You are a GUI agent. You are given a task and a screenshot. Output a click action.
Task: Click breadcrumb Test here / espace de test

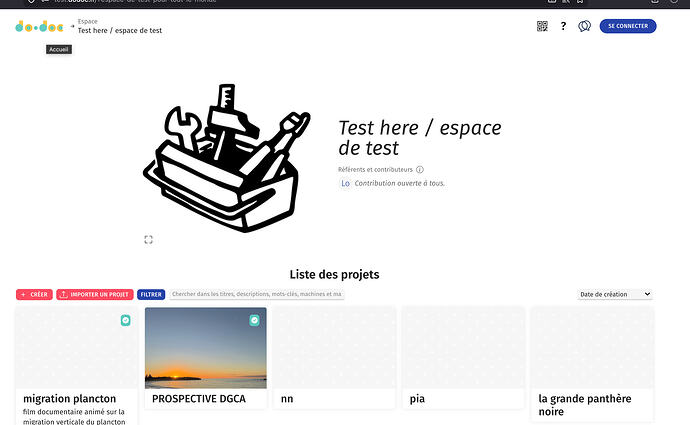(120, 30)
